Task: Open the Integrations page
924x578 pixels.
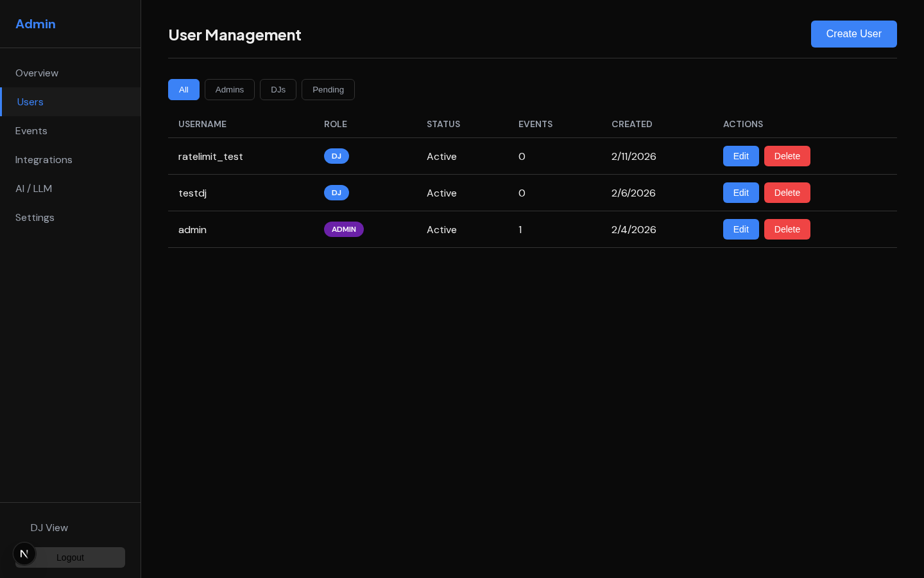Action: tap(44, 159)
